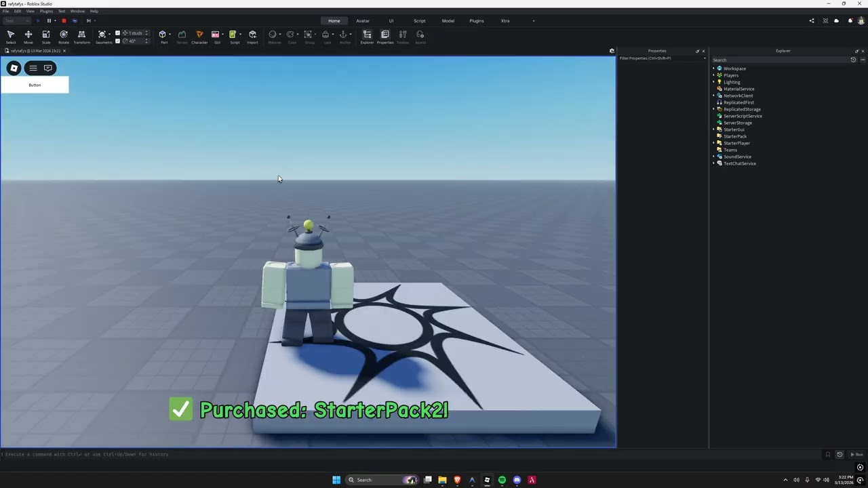Expand the Workspace node

click(713, 68)
